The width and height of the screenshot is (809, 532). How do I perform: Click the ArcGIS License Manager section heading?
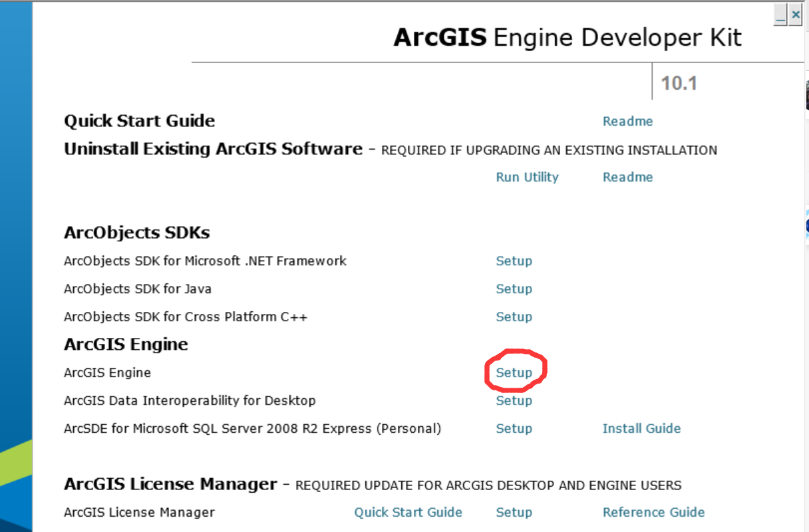(x=170, y=484)
